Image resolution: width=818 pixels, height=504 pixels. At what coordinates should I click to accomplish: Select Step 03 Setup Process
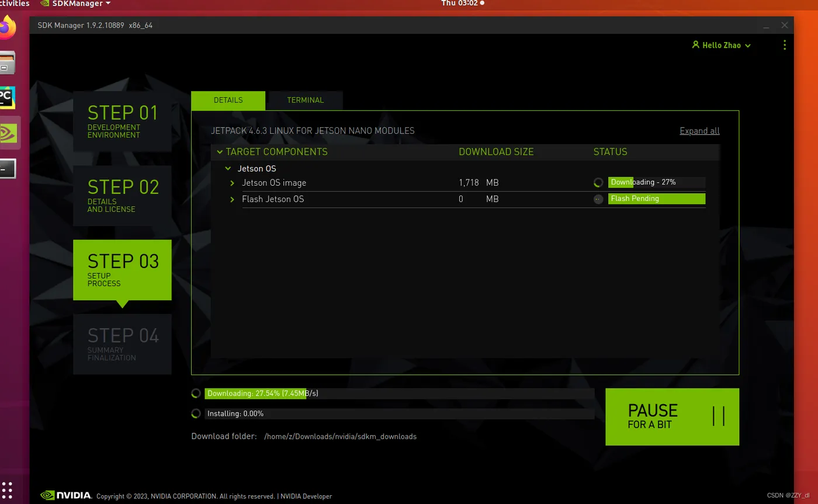tap(122, 270)
